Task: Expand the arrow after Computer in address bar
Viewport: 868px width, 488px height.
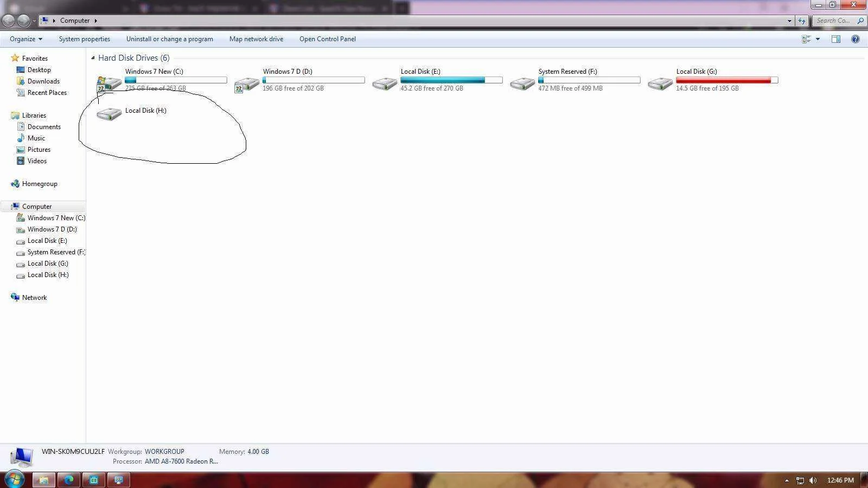Action: (95, 21)
